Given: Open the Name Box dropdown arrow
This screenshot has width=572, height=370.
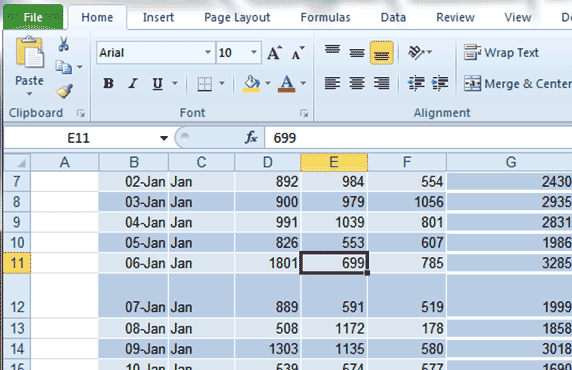Looking at the screenshot, I should tap(164, 138).
